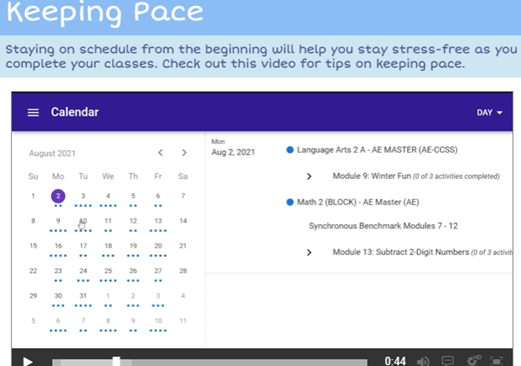Select August 4 in the calendar
Image resolution: width=521 pixels, height=366 pixels.
click(108, 196)
